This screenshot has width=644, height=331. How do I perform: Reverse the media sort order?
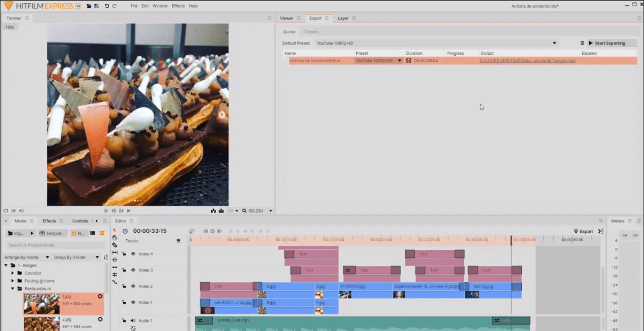click(106, 257)
